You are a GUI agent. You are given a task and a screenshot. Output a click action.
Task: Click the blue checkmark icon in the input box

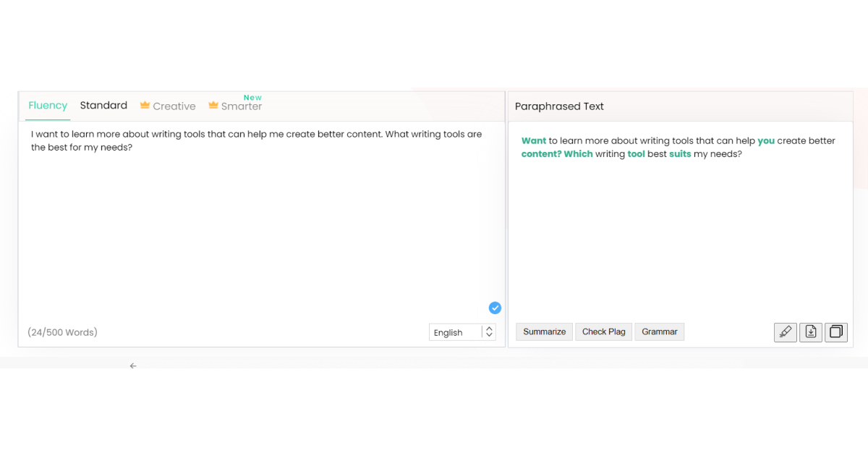point(495,308)
